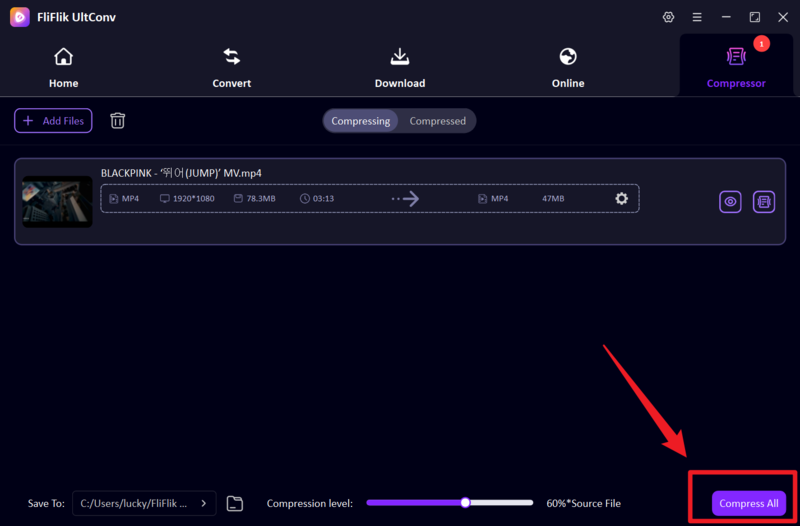
Task: Click the output MP4 format label
Action: pos(499,198)
